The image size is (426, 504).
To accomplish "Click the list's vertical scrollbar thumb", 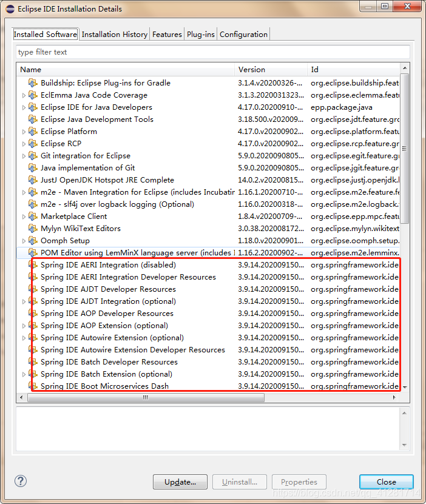I will 405,148.
